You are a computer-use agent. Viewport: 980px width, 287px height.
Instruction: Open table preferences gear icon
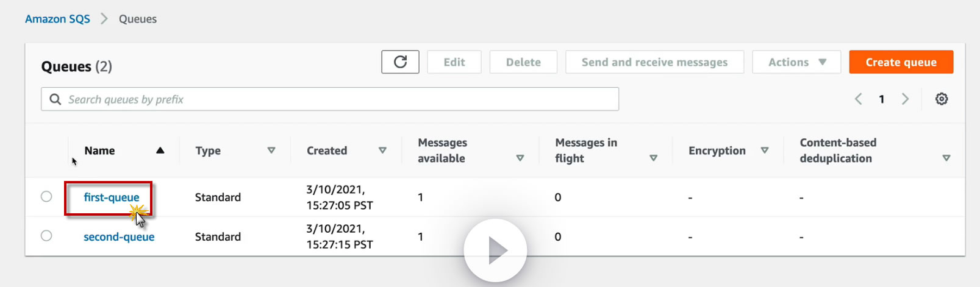click(x=942, y=99)
